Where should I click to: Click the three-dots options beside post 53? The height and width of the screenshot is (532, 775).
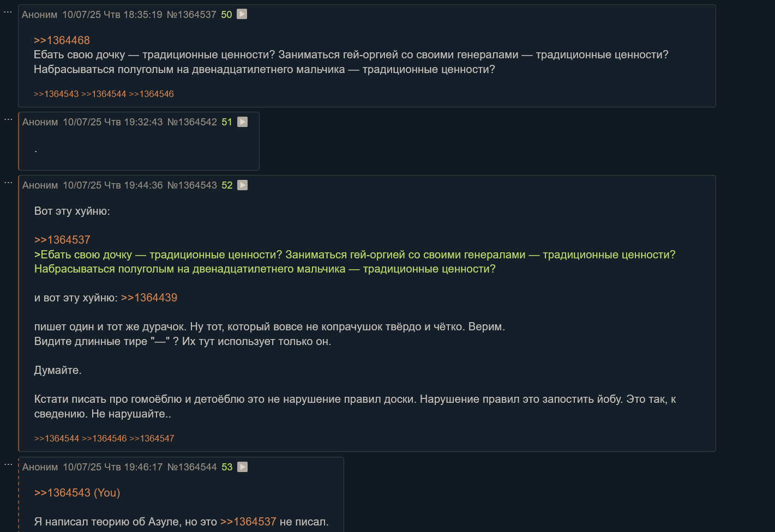8,464
